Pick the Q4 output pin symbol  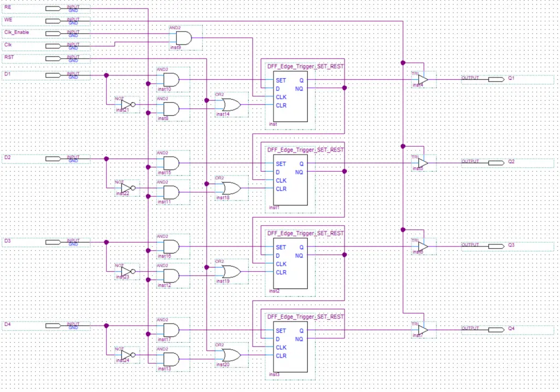tap(497, 330)
